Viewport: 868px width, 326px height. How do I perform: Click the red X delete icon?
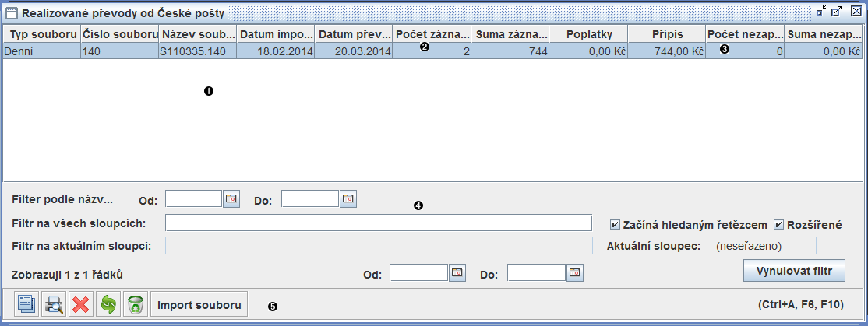click(x=81, y=303)
